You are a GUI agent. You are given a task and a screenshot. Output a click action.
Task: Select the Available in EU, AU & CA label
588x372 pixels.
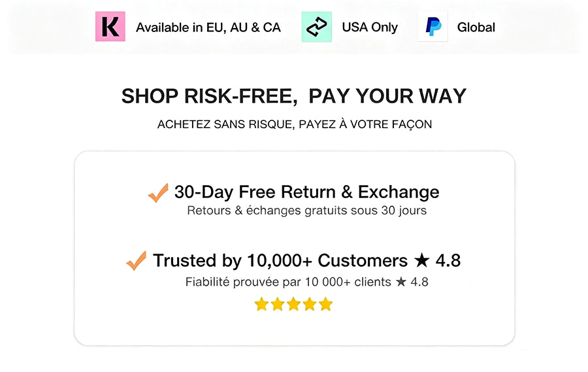tap(208, 27)
